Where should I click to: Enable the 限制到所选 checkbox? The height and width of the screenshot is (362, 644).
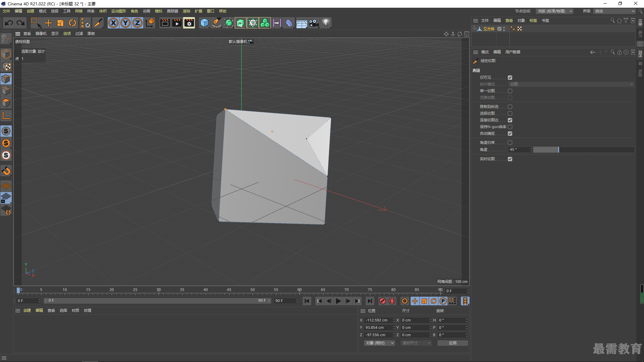[x=510, y=107]
